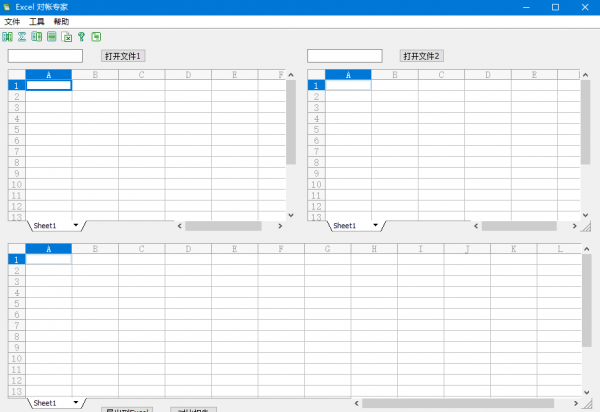Image resolution: width=600 pixels, height=412 pixels.
Task: Select cell A1 in bottom result grid
Action: (49, 259)
